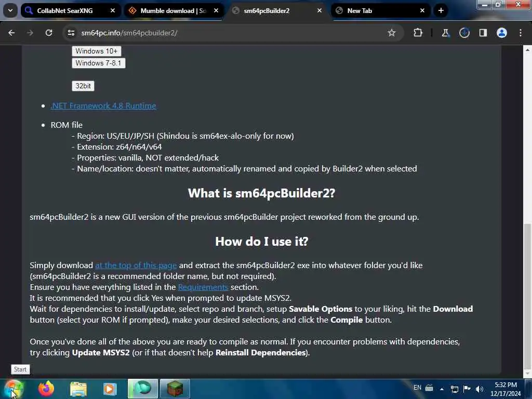The width and height of the screenshot is (532, 399).
Task: Click the scrollbar up arrow
Action: [x=528, y=50]
